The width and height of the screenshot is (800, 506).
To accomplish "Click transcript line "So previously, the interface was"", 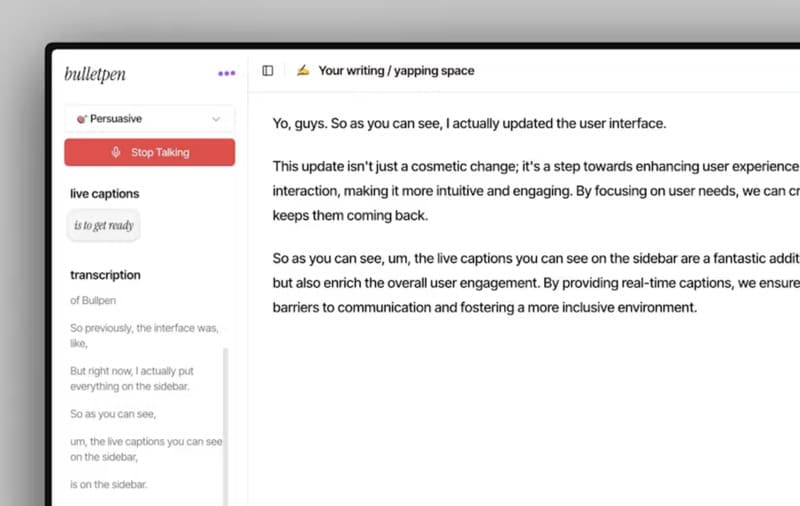I will point(144,328).
